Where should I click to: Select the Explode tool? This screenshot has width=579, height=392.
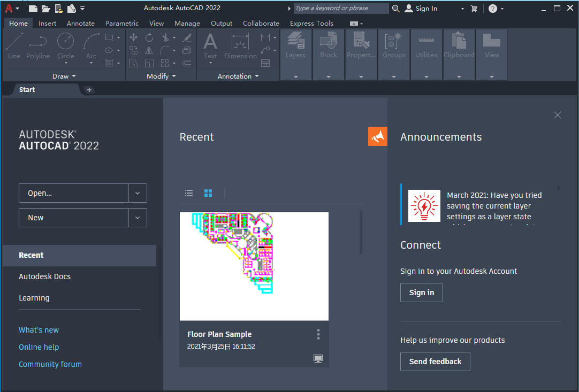tap(187, 50)
